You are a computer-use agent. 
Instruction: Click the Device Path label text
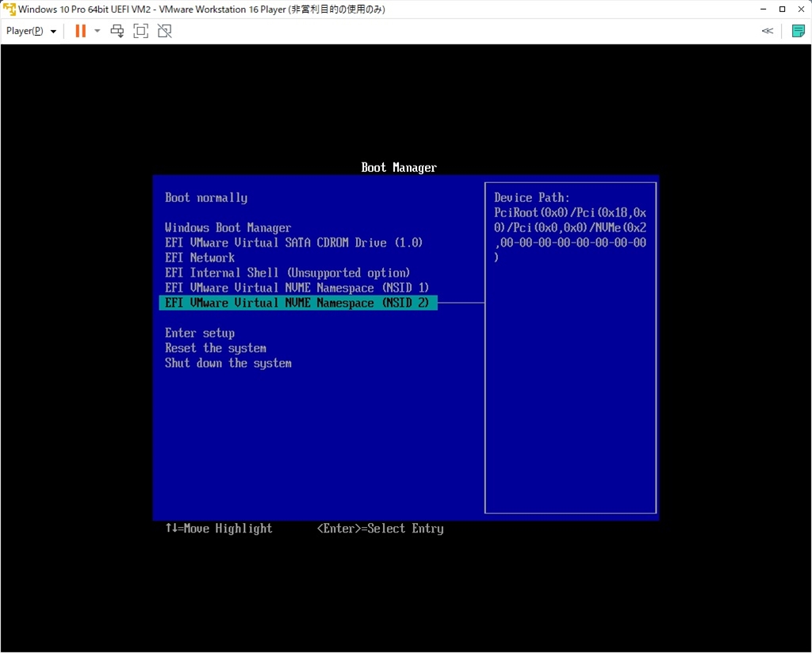click(532, 197)
